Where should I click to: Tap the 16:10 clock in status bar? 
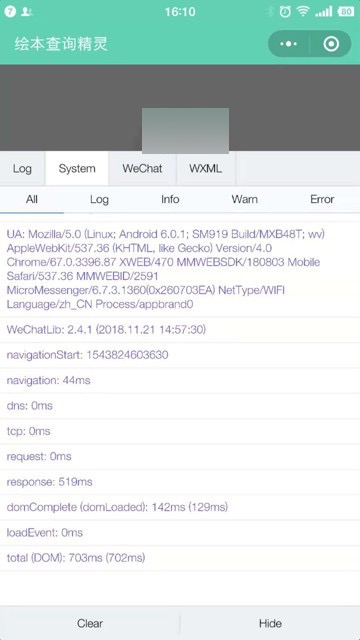coord(180,11)
